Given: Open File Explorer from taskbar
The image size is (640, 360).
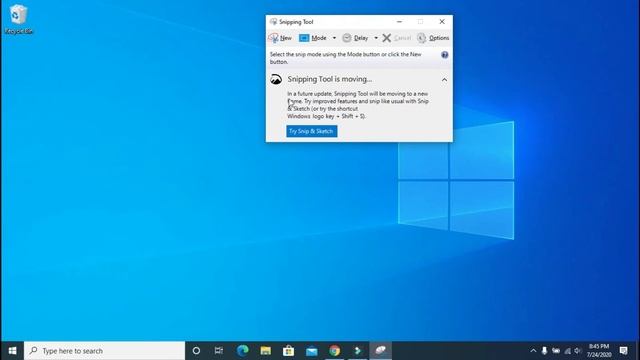Looking at the screenshot, I should click(x=266, y=351).
